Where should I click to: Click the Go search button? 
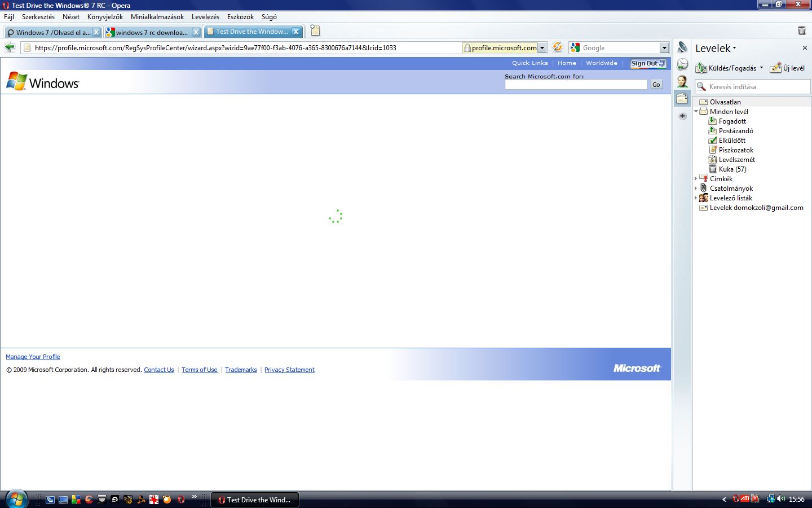coord(656,85)
